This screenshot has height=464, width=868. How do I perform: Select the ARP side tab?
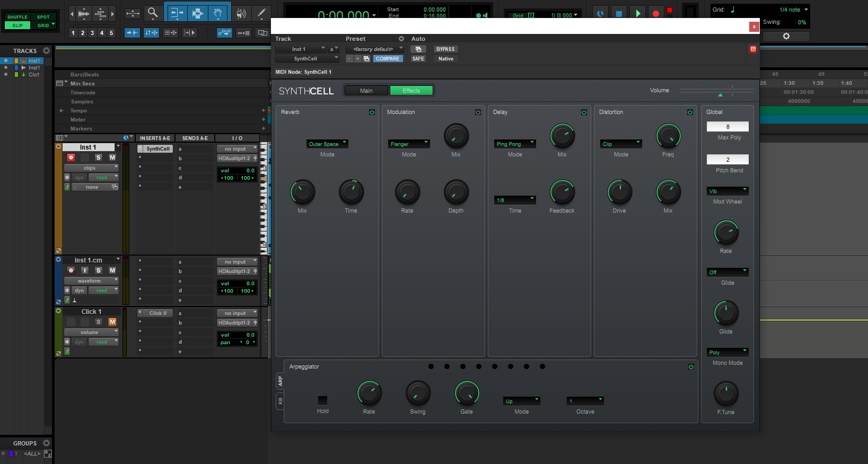[280, 381]
